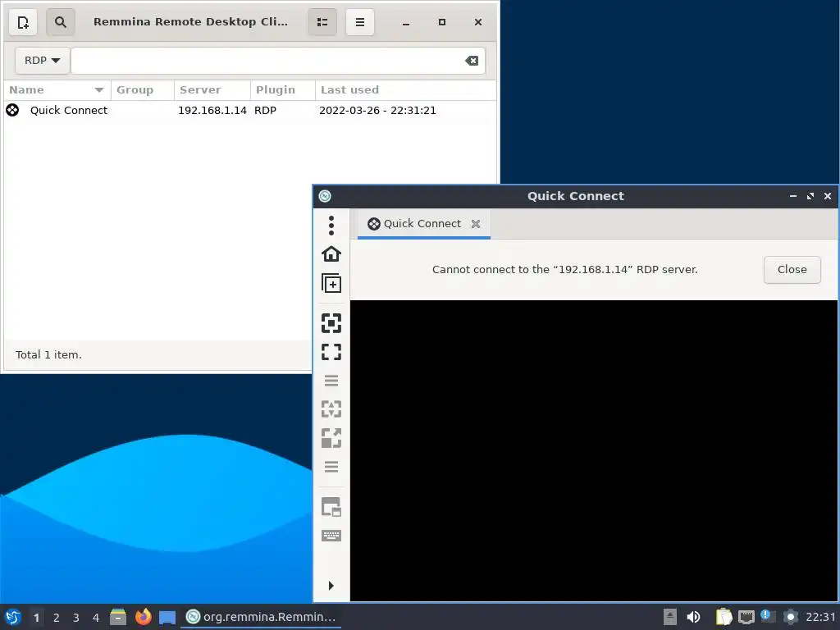Image resolution: width=840 pixels, height=630 pixels.
Task: Open the Remmina main hamburger menu
Action: 360,22
